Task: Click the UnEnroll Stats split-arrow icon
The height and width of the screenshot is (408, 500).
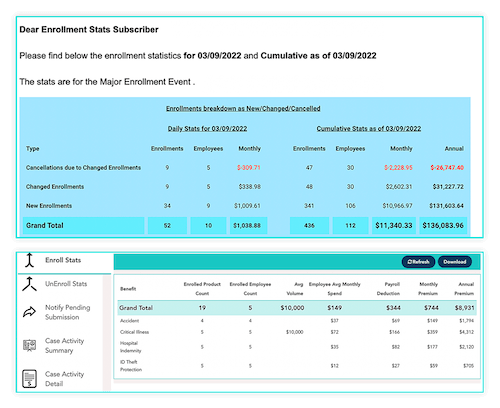Action: [x=30, y=284]
